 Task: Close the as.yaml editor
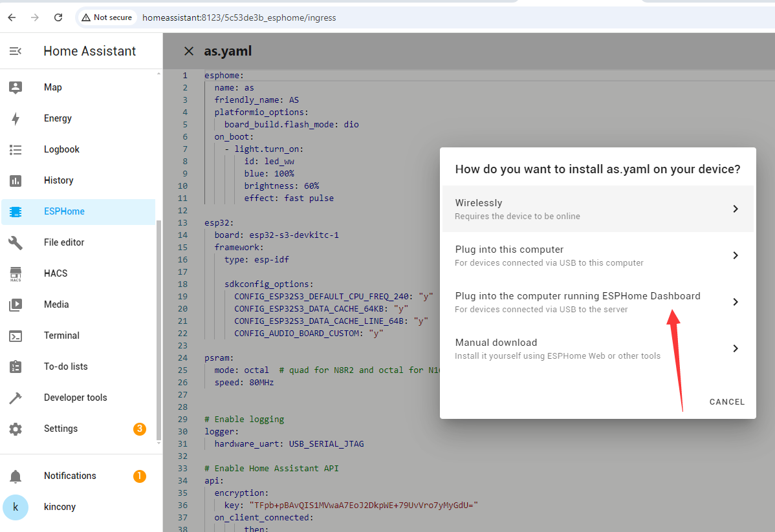[188, 51]
